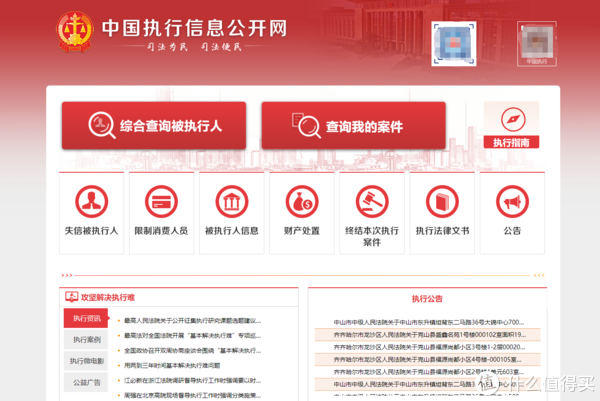
Task: Click the 执行公告 section heading
Action: 427,299
